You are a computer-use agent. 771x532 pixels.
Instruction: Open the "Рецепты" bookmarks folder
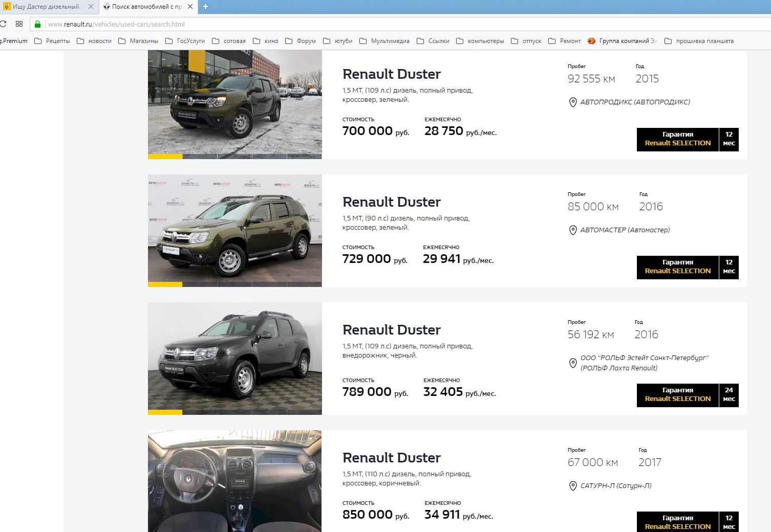click(52, 41)
